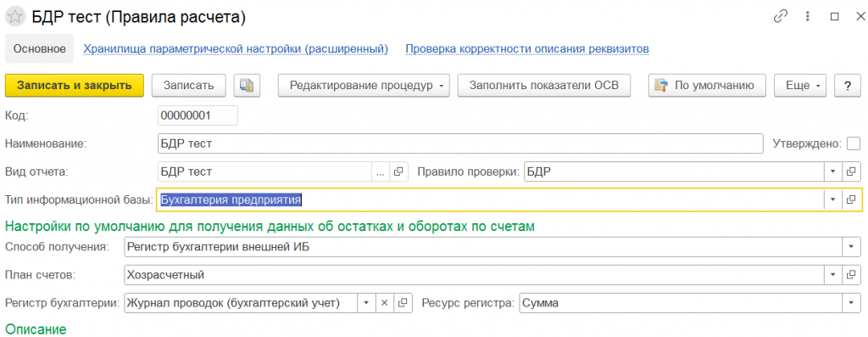The height and width of the screenshot is (337, 868).
Task: Click the window title БДР тест (Правила расчета)
Action: click(139, 17)
